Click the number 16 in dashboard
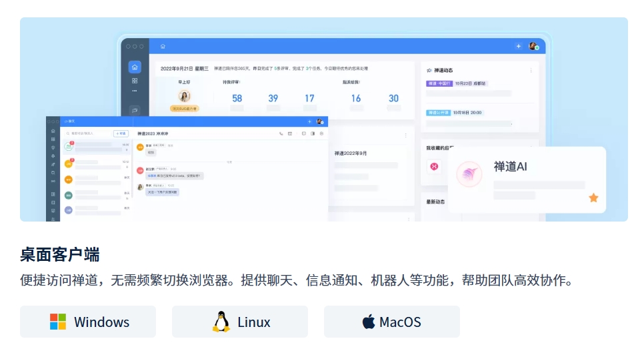The height and width of the screenshot is (359, 644). [356, 98]
